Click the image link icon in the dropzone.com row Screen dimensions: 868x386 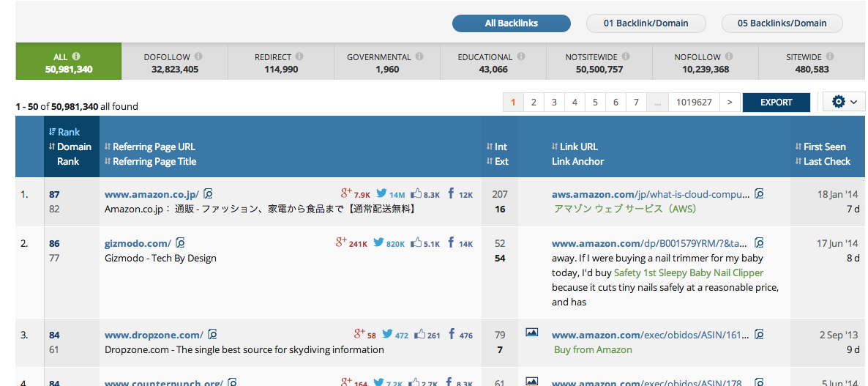tap(531, 333)
